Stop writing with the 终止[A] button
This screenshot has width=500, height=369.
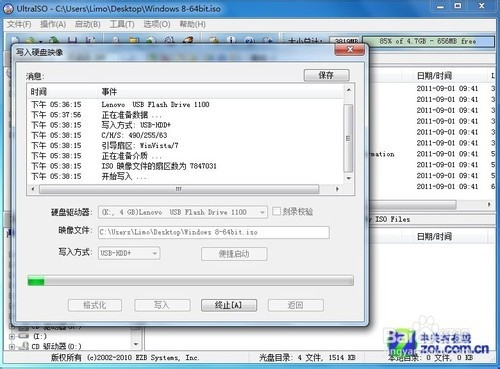point(229,305)
